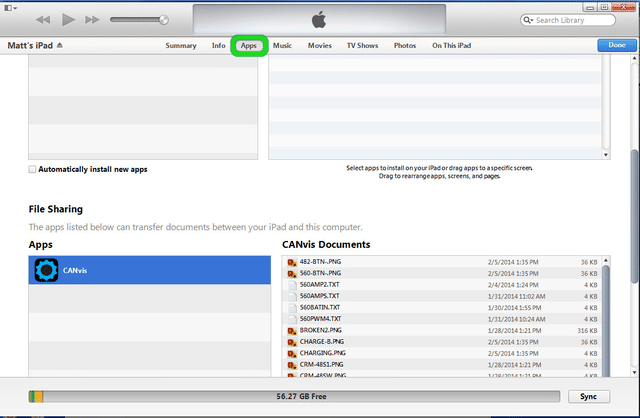Start playback with the Play button
640x418 pixels.
pyautogui.click(x=68, y=19)
